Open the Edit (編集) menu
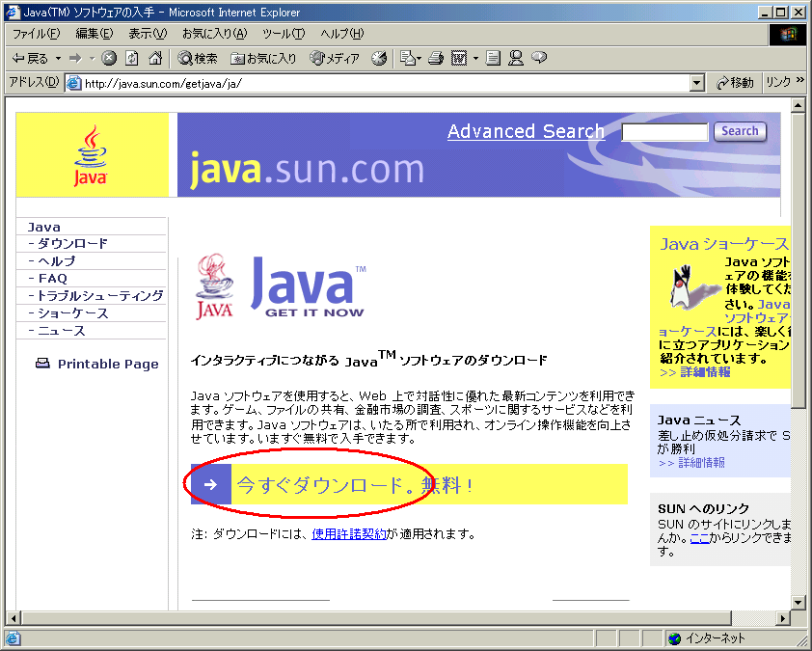 pyautogui.click(x=95, y=34)
